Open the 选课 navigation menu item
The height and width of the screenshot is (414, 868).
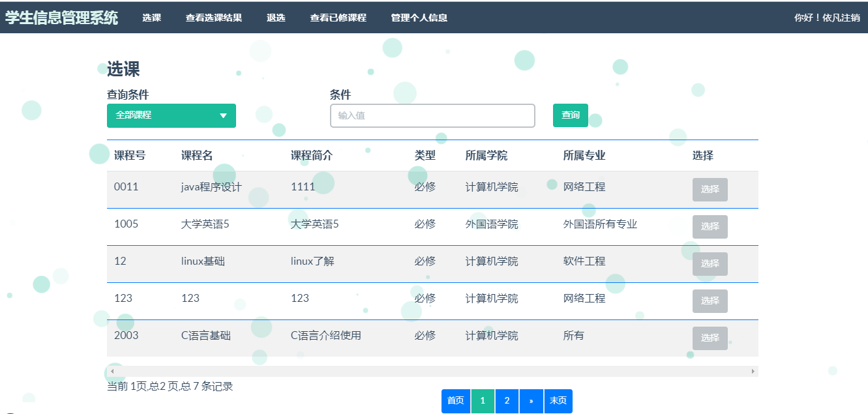click(151, 18)
